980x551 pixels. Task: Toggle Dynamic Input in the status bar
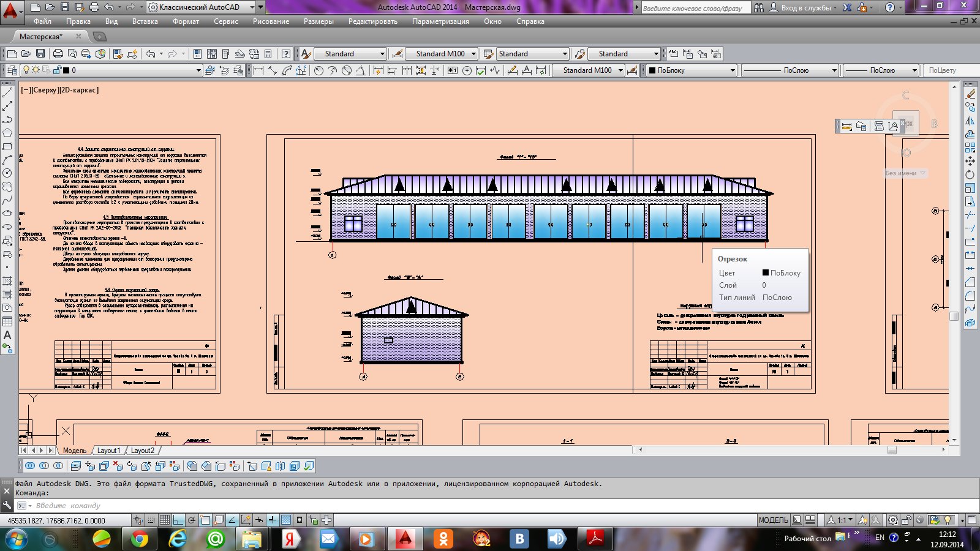(259, 520)
